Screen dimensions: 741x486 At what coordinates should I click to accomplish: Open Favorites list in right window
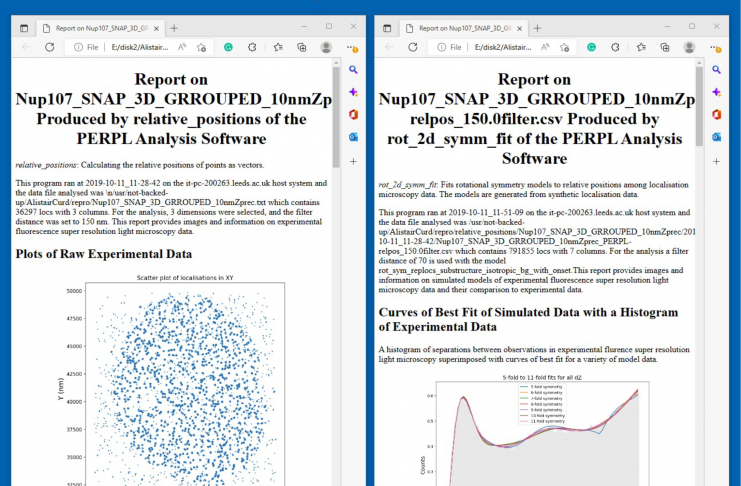pyautogui.click(x=641, y=47)
